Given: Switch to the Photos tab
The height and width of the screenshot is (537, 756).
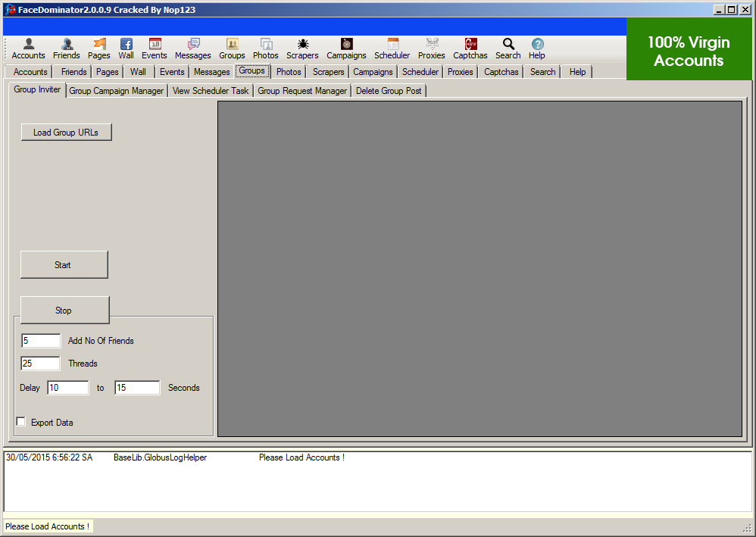Looking at the screenshot, I should pyautogui.click(x=289, y=72).
